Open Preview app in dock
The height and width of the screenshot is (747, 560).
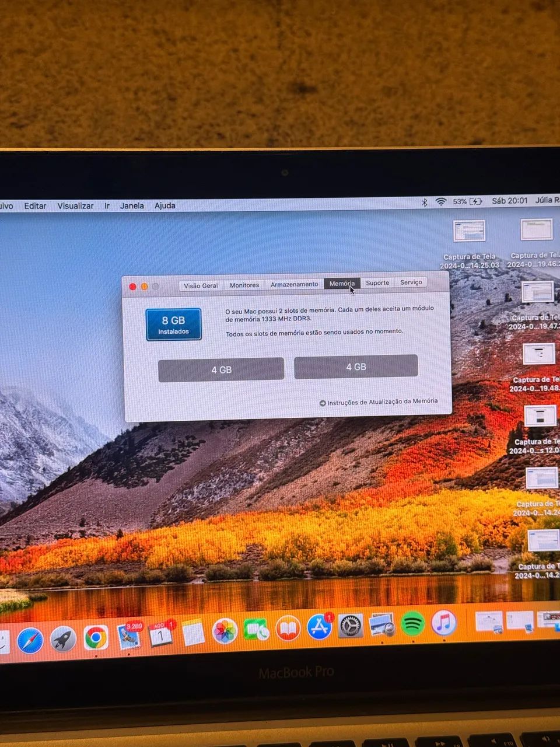(382, 625)
